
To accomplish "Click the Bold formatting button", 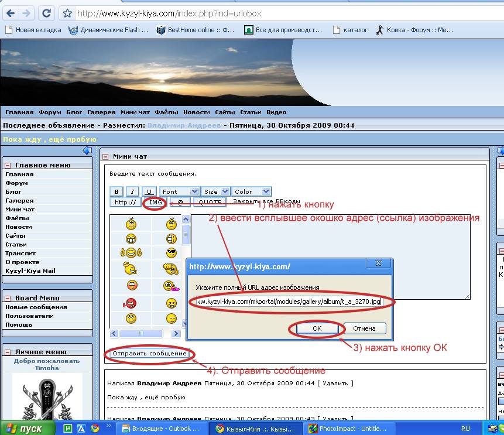I will click(x=116, y=191).
